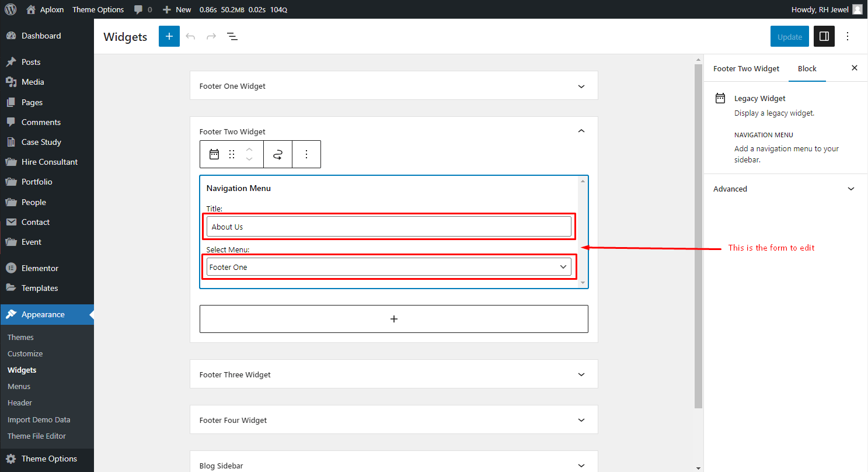Click the blue Update button

pyautogui.click(x=790, y=36)
